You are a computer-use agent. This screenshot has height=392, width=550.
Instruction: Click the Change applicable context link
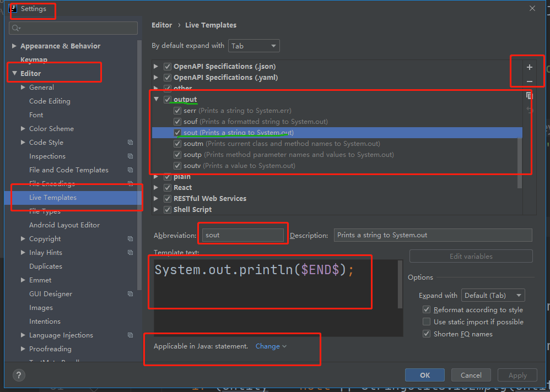tap(271, 346)
